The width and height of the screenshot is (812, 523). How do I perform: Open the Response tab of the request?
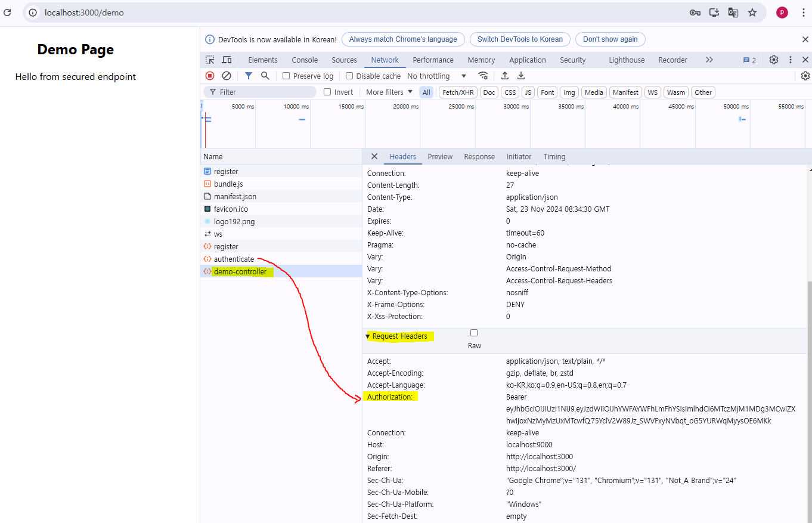[x=479, y=156]
